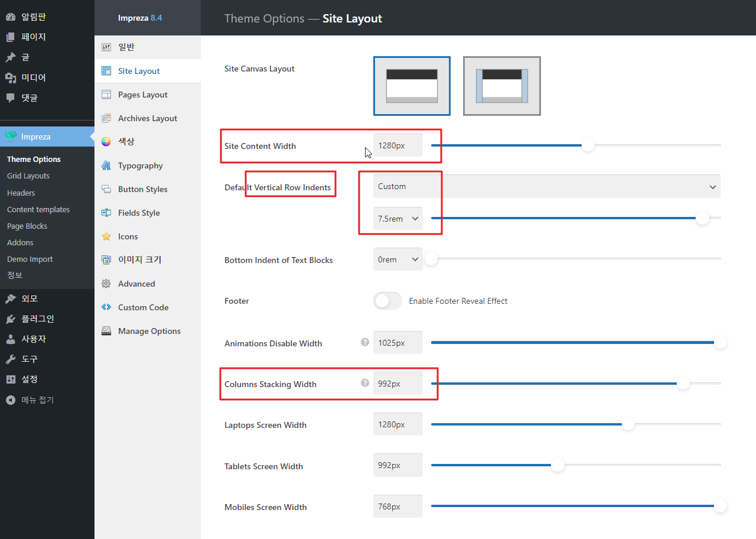Click the Archives Layout icon

(106, 118)
